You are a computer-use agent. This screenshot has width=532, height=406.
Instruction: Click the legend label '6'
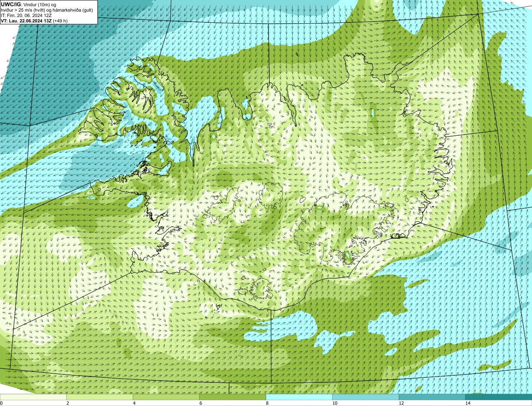click(201, 403)
